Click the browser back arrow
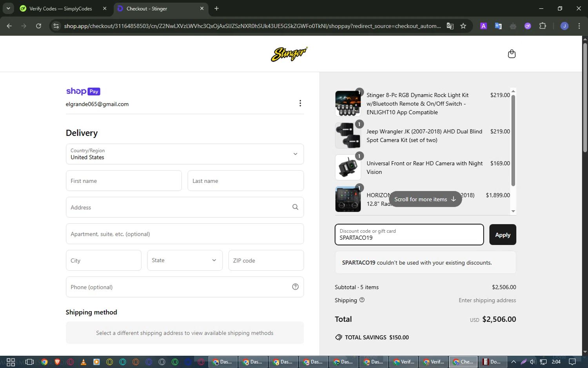The image size is (588, 368). (9, 26)
